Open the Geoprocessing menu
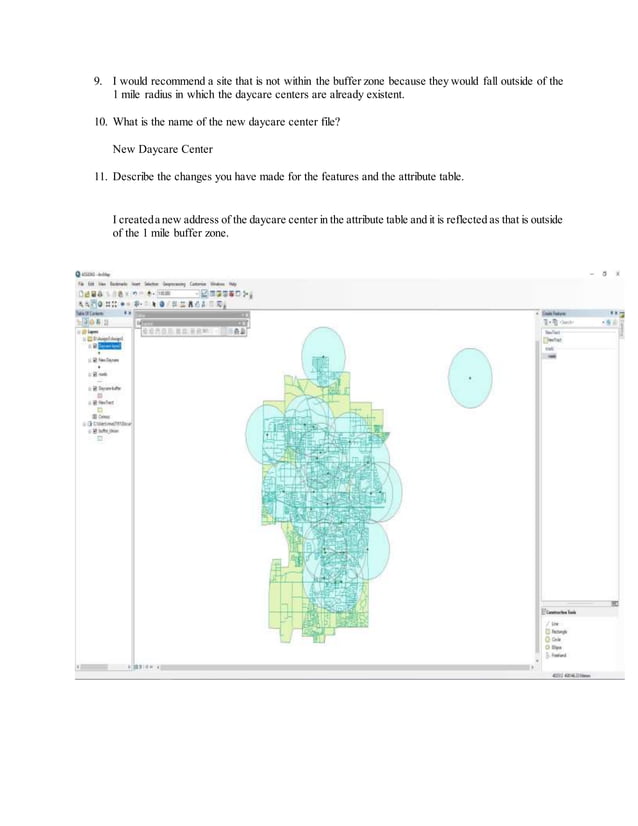This screenshot has height=826, width=638. point(174,284)
